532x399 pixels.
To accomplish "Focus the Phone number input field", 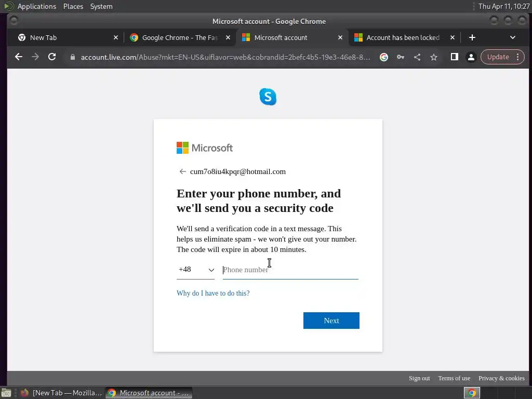I will (290, 270).
